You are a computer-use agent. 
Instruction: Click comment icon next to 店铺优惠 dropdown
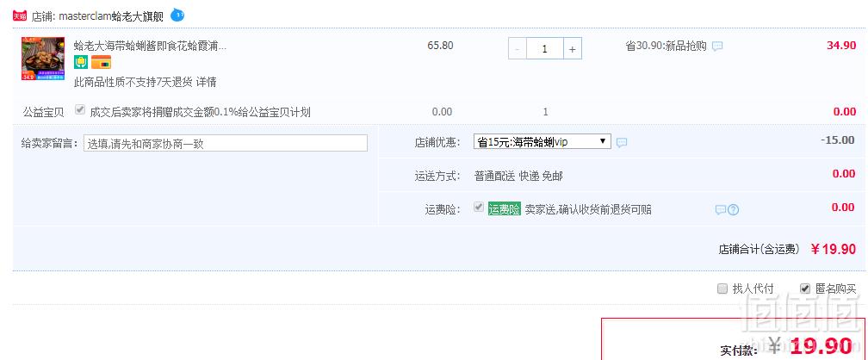pyautogui.click(x=622, y=142)
